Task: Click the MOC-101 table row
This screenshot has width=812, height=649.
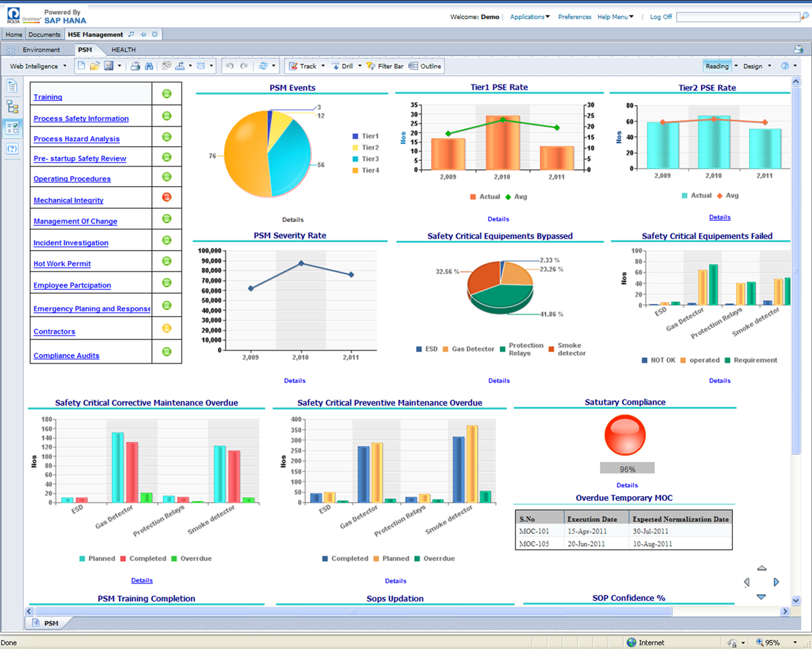Action: (623, 531)
